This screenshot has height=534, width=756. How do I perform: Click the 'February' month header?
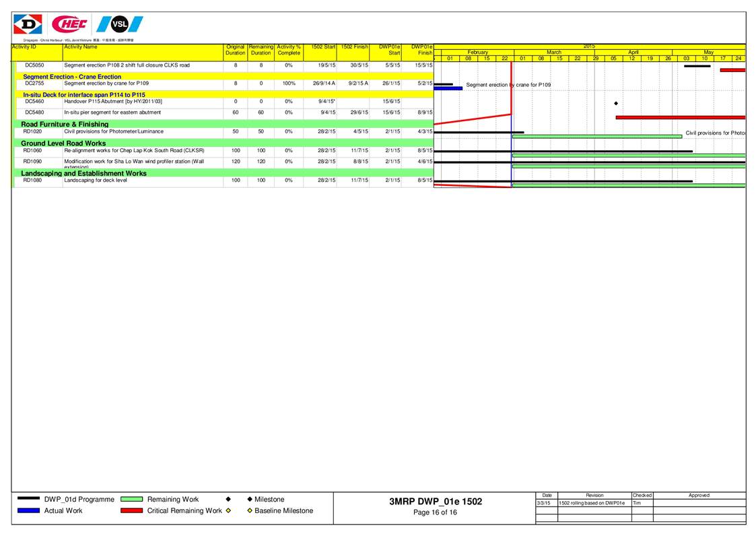(x=478, y=52)
